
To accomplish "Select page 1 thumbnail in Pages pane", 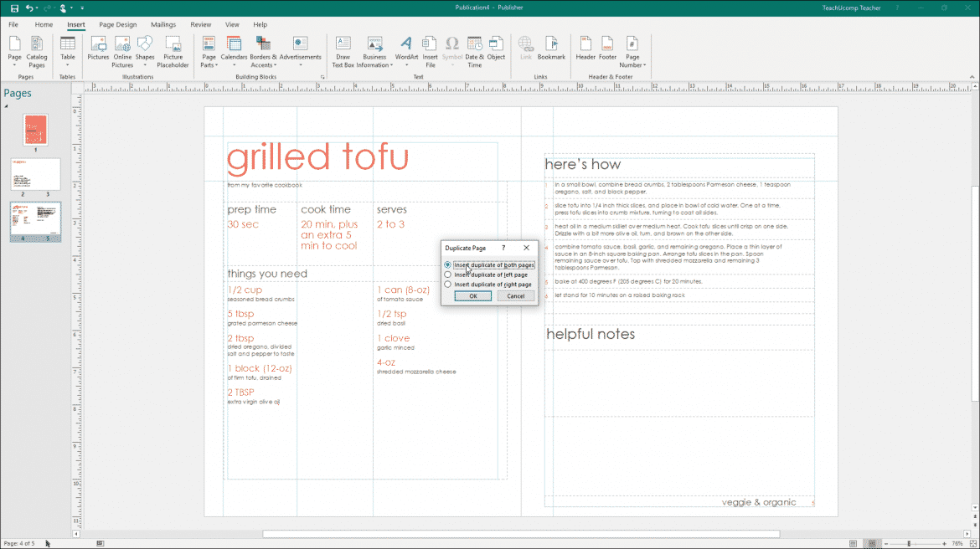I will pyautogui.click(x=35, y=131).
